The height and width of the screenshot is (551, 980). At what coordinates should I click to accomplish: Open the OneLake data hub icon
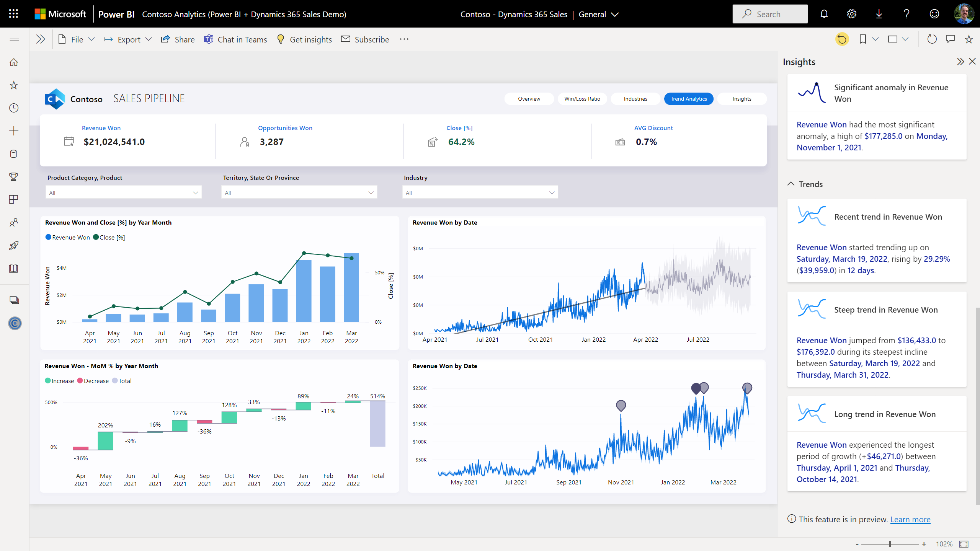14,154
